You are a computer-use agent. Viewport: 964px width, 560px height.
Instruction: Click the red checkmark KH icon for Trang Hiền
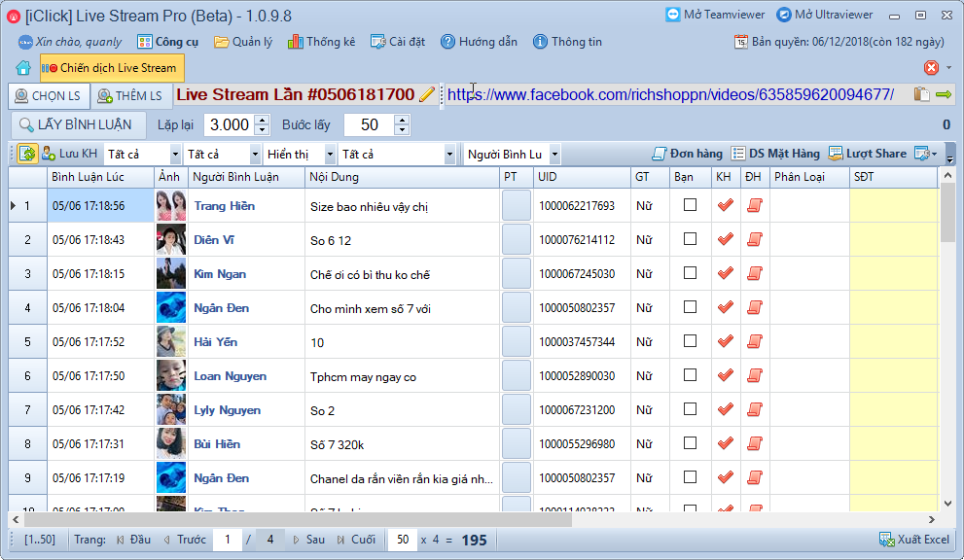click(x=725, y=205)
